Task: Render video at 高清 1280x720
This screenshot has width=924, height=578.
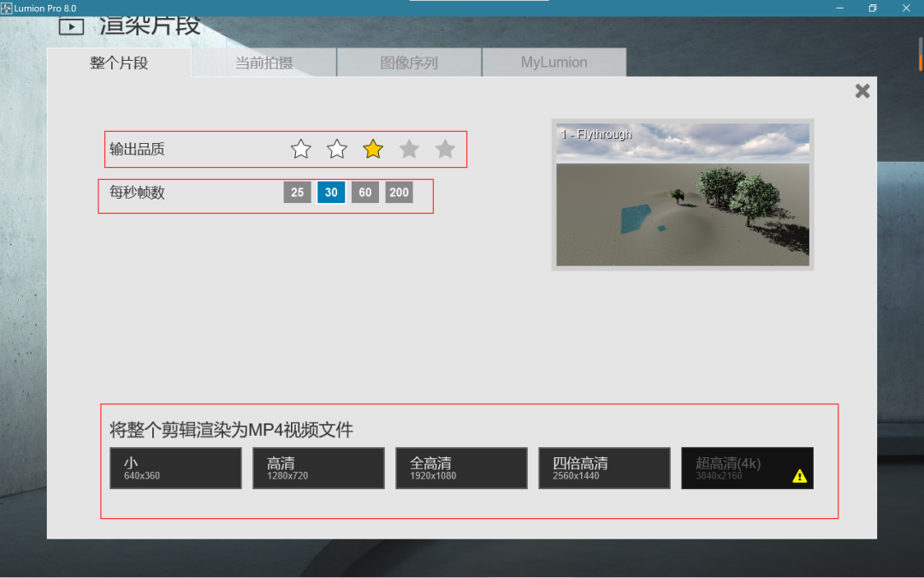Action: (319, 468)
